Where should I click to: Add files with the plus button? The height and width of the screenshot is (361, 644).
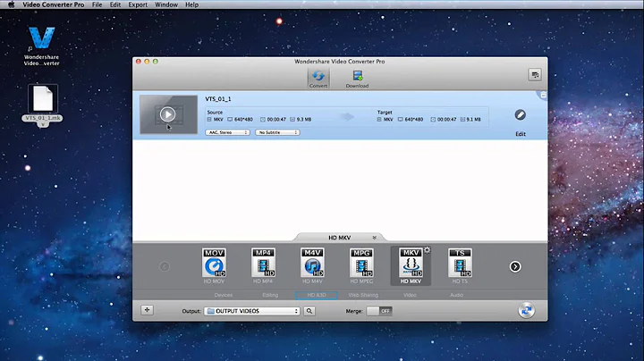[x=147, y=310]
